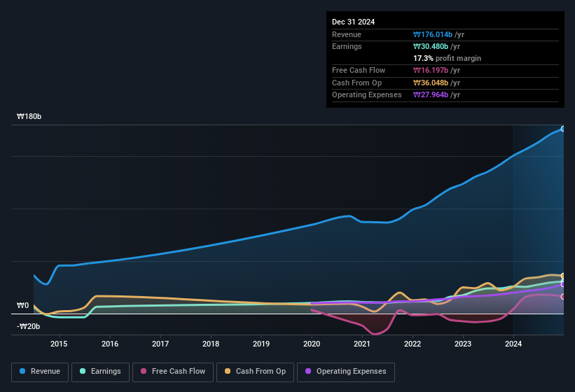
Task: Click the 17.3% profit margin text
Action: pyautogui.click(x=447, y=58)
